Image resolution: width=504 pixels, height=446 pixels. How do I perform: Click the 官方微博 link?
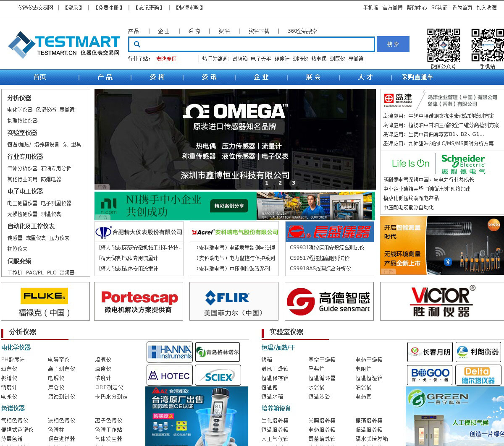click(392, 8)
